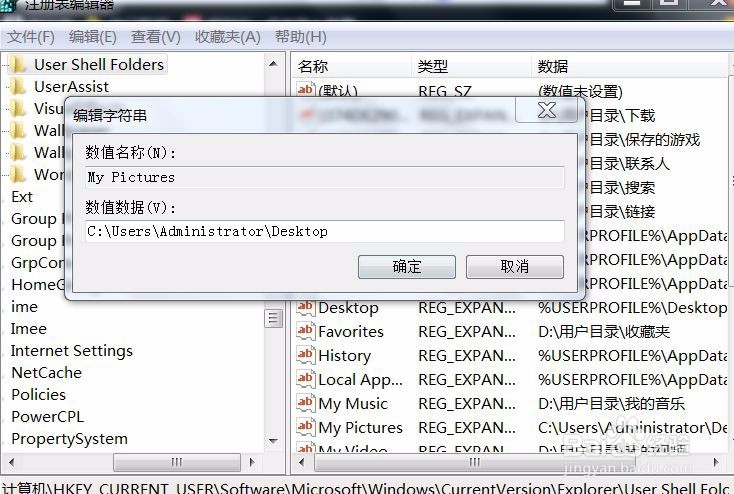Click the string icon beside Desktop value
This screenshot has height=494, width=734.
pos(305,307)
